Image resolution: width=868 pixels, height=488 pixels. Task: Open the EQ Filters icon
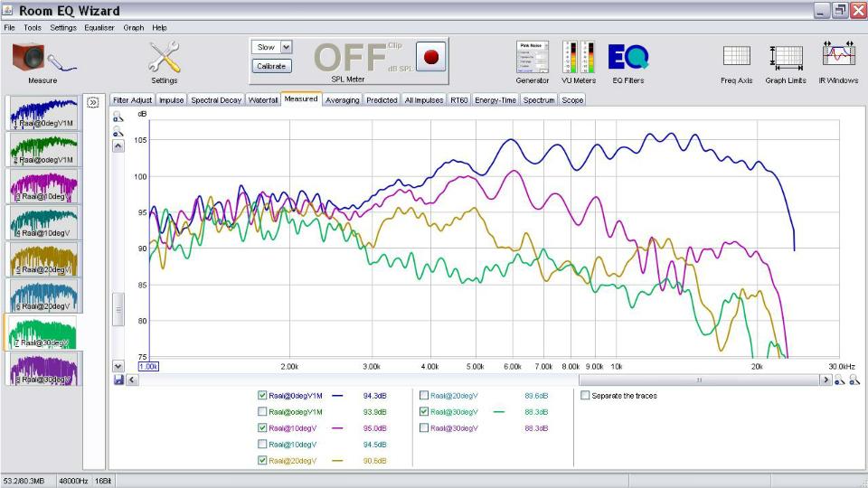627,57
